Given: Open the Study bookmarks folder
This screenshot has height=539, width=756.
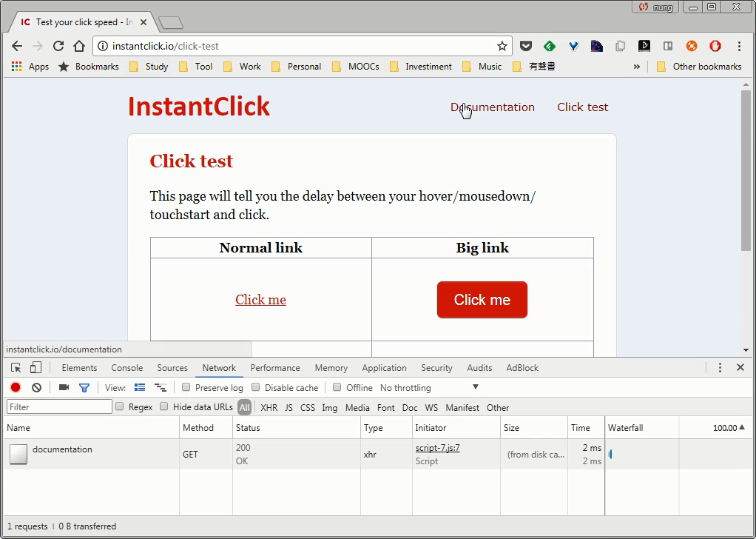Looking at the screenshot, I should pyautogui.click(x=149, y=67).
